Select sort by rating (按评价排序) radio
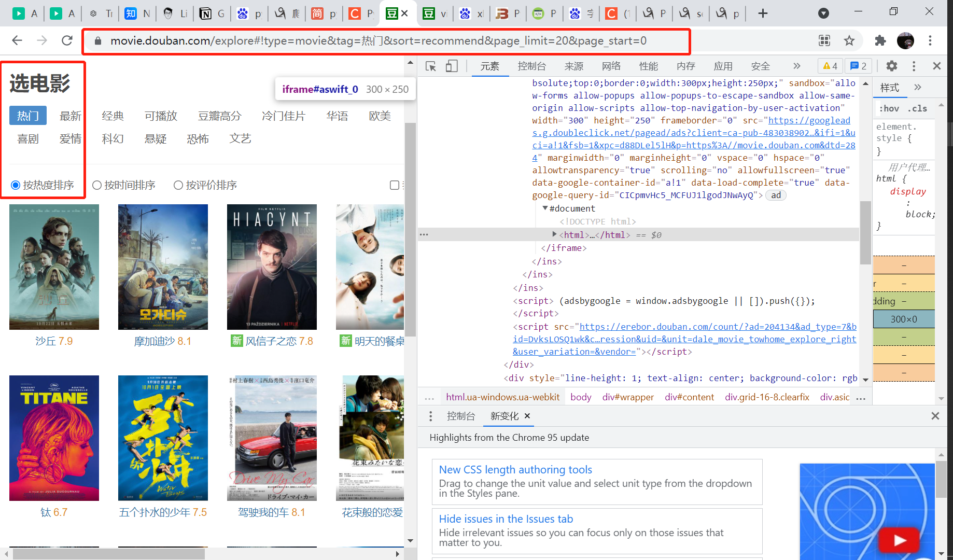The width and height of the screenshot is (953, 560). [x=178, y=185]
